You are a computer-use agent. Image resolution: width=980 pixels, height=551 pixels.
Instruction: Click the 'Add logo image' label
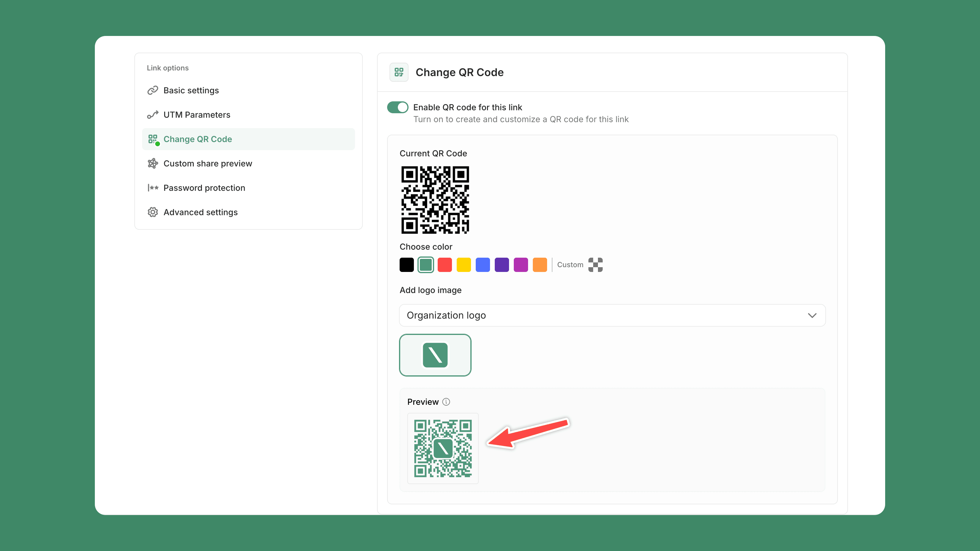click(x=431, y=290)
